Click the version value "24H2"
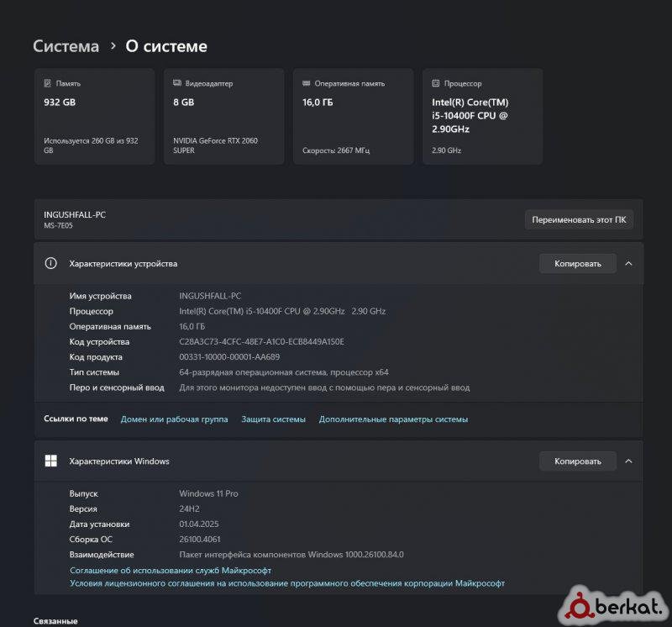Viewport: 672px width, 627px height. click(x=189, y=508)
